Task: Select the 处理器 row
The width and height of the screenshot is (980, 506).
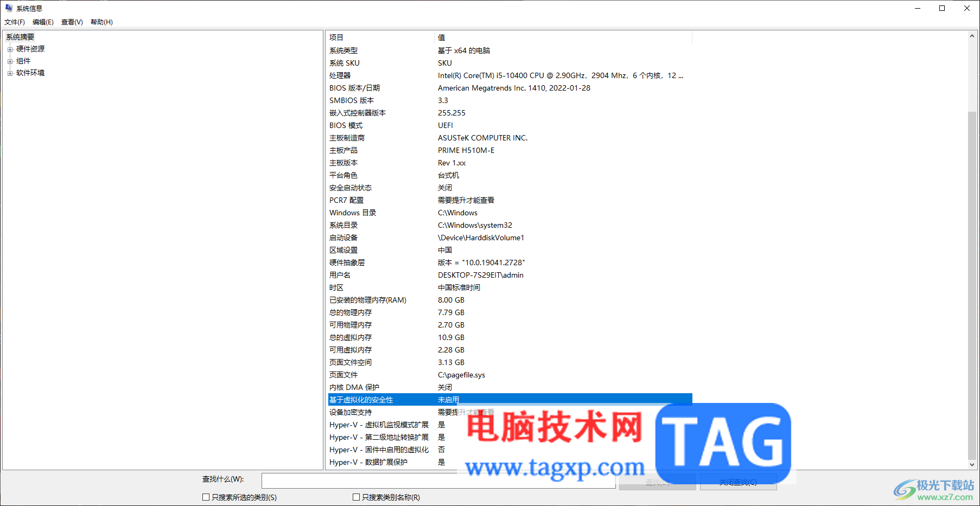Action: tap(510, 75)
